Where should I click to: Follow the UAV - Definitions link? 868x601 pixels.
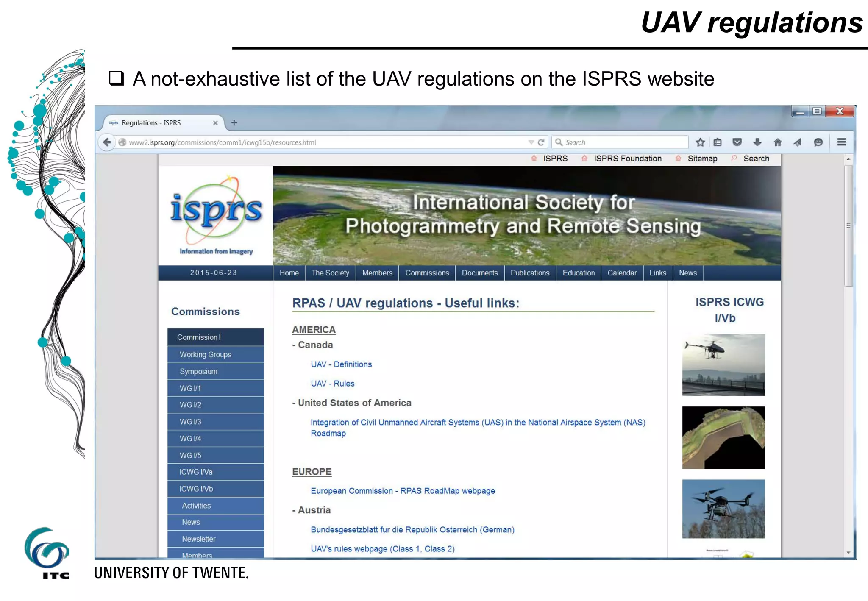tap(341, 364)
